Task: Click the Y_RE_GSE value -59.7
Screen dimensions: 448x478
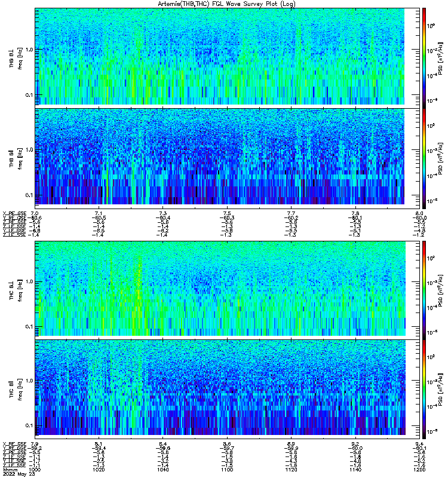Action: point(227,448)
